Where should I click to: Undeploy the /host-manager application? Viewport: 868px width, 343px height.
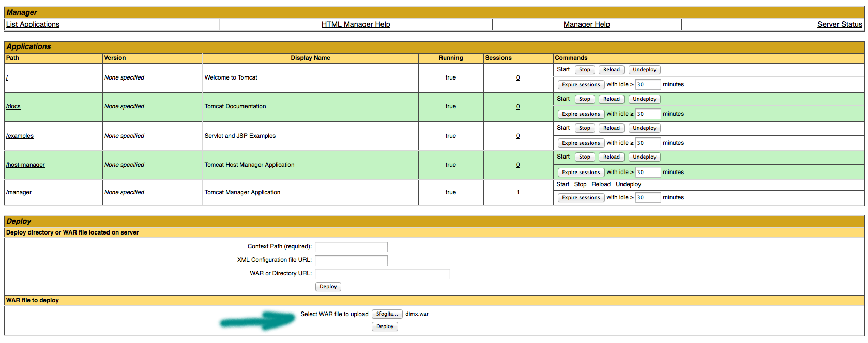[x=645, y=157]
